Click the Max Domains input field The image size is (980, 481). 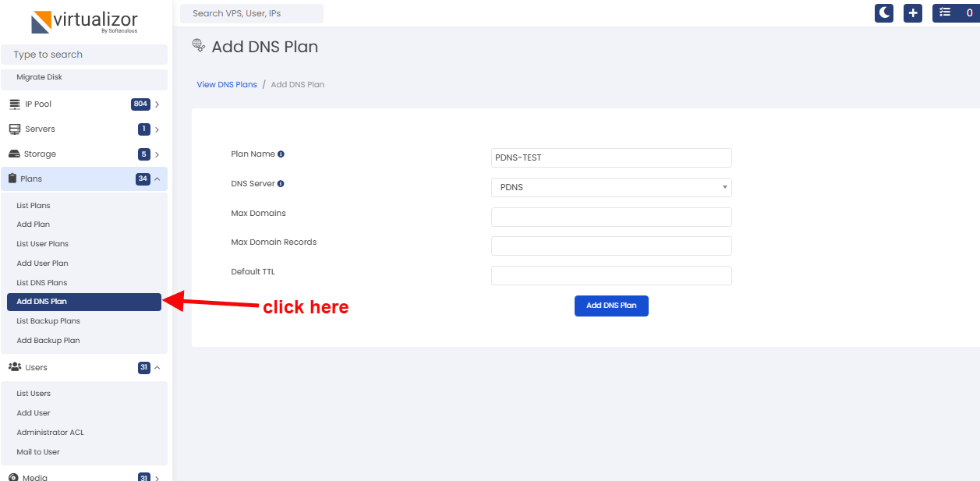point(611,217)
